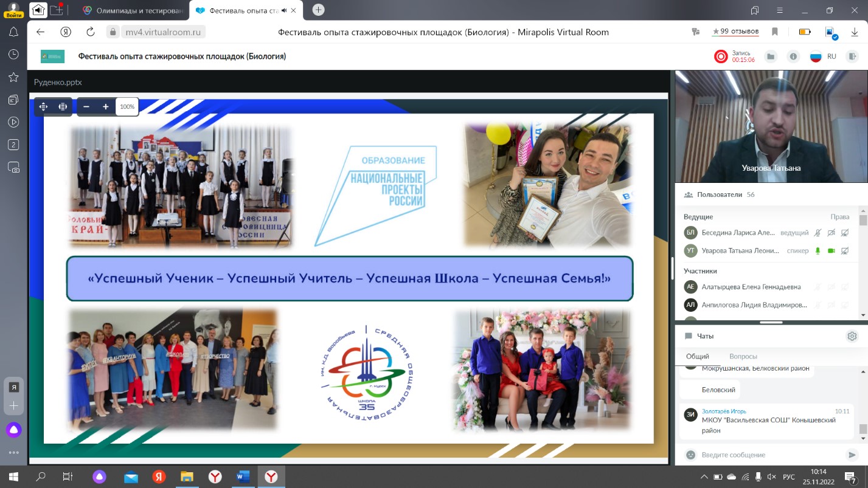Viewport: 868px width, 488px height.
Task: Zoom out slide with minus button
Action: coord(86,106)
